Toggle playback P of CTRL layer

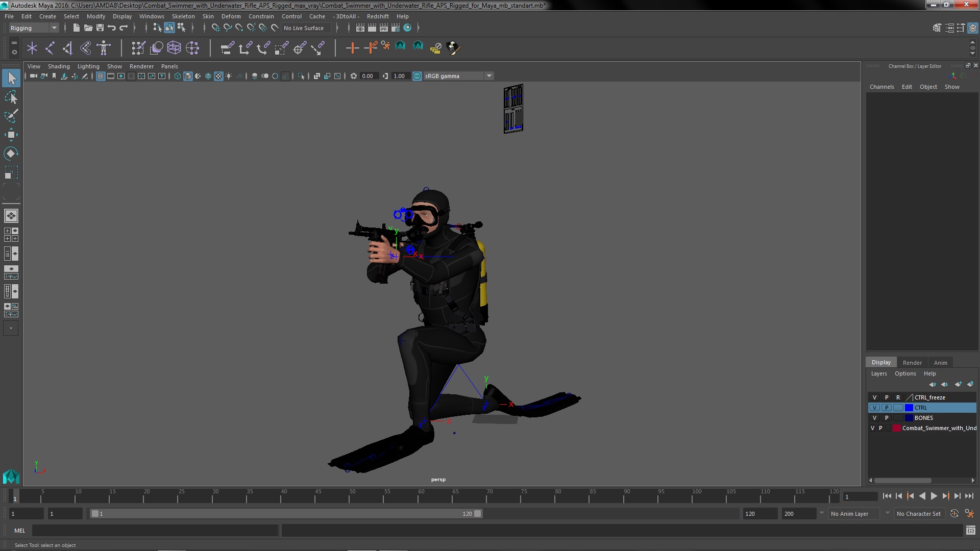[887, 408]
